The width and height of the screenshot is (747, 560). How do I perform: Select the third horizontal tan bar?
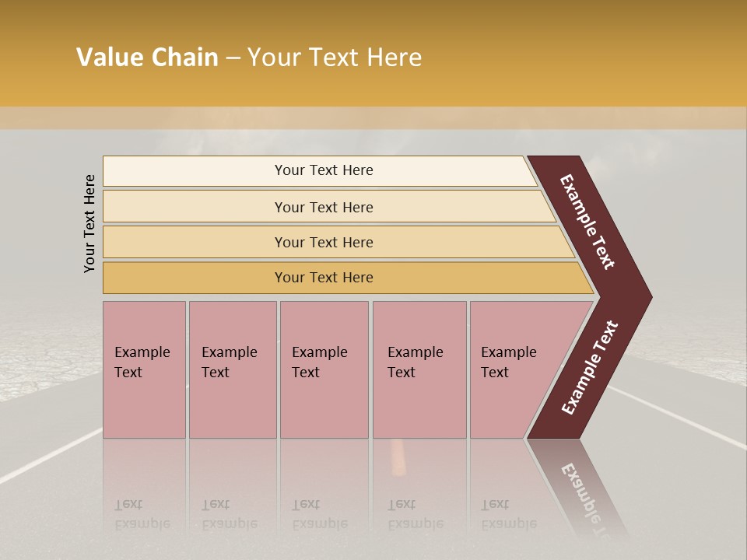tap(324, 242)
